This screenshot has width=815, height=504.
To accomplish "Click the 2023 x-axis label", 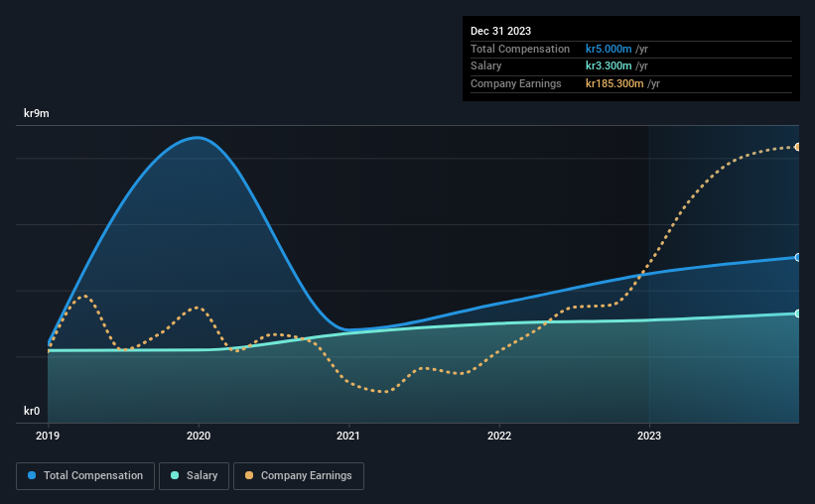I will [648, 436].
